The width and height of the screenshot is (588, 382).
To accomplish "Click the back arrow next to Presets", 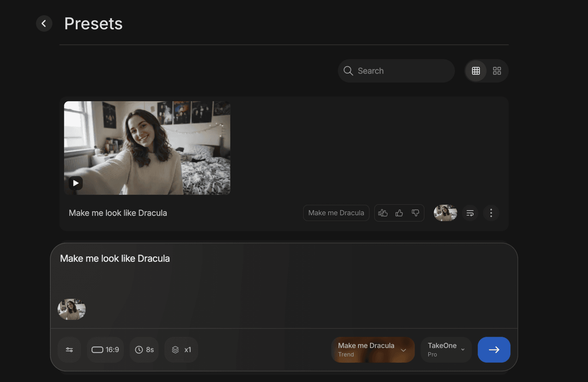I will pos(44,24).
